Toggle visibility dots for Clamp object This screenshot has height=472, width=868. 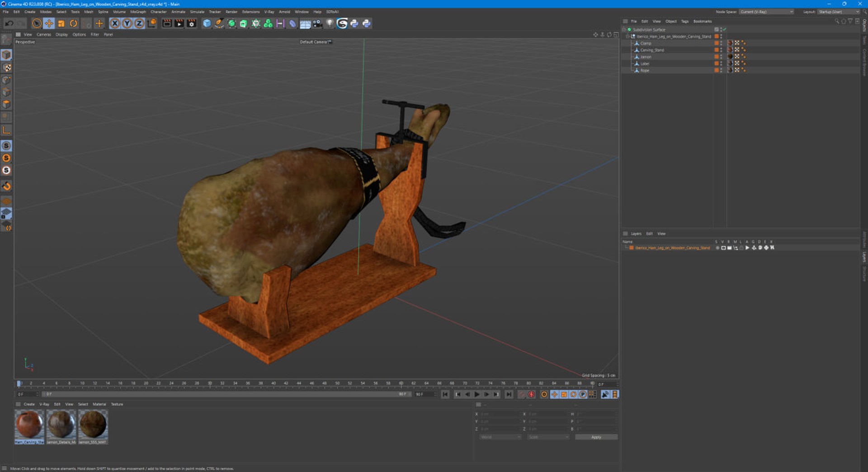point(721,43)
